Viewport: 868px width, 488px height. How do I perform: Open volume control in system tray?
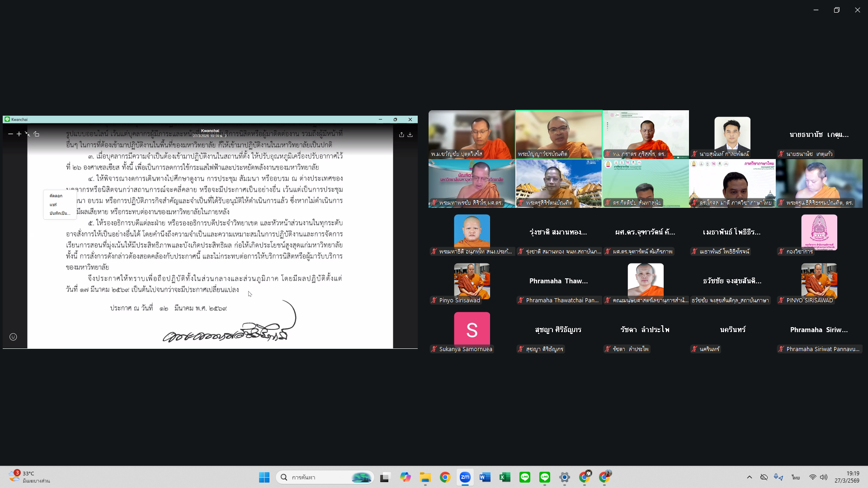[824, 477]
